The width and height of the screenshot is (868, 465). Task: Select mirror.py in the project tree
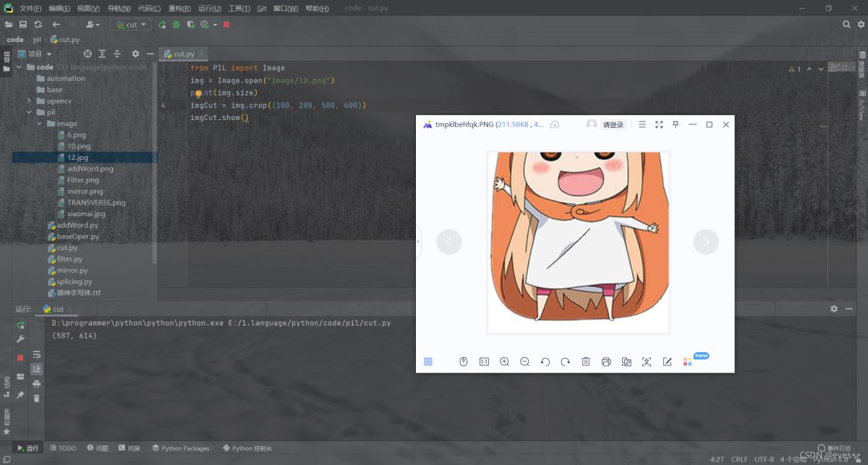[72, 270]
